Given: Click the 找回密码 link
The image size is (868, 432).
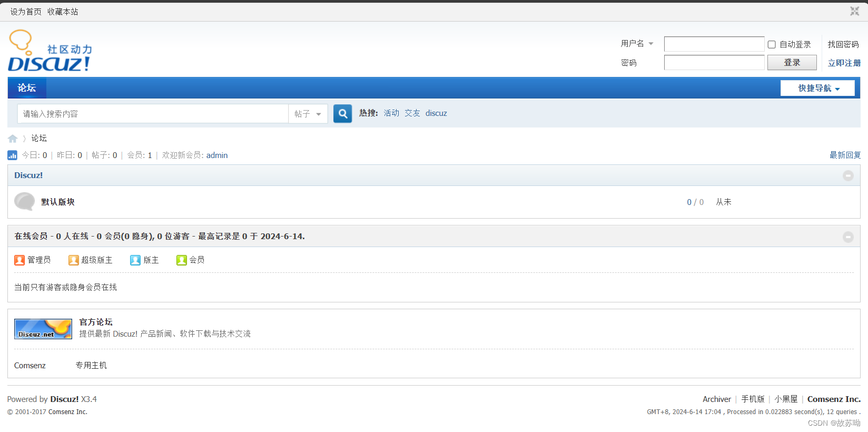Looking at the screenshot, I should point(843,44).
